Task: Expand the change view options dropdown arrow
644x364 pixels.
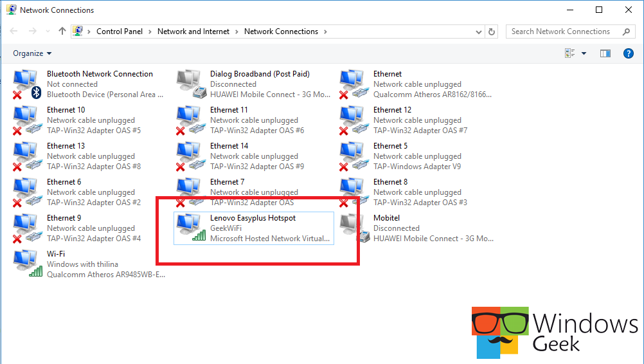Action: 584,53
